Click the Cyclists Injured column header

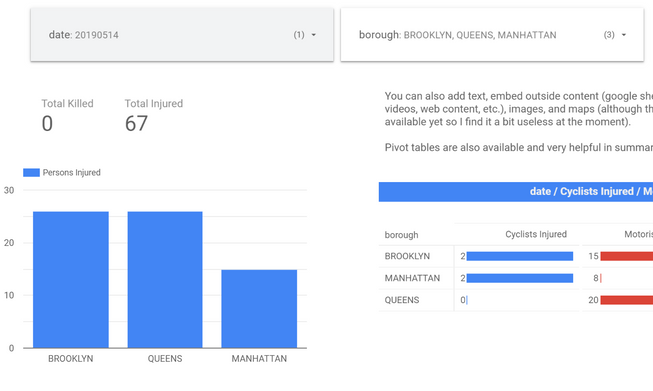pos(536,234)
